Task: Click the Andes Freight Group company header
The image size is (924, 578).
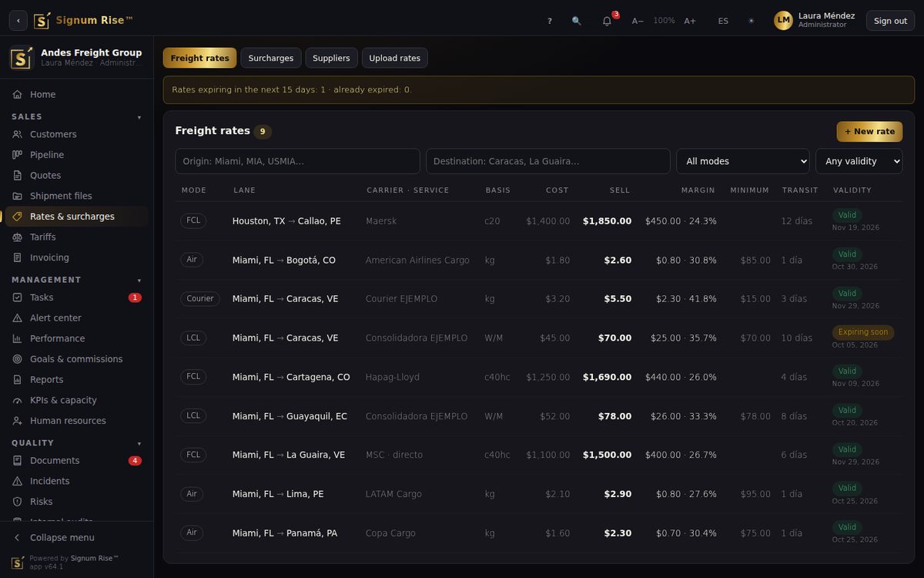Action: click(x=77, y=58)
